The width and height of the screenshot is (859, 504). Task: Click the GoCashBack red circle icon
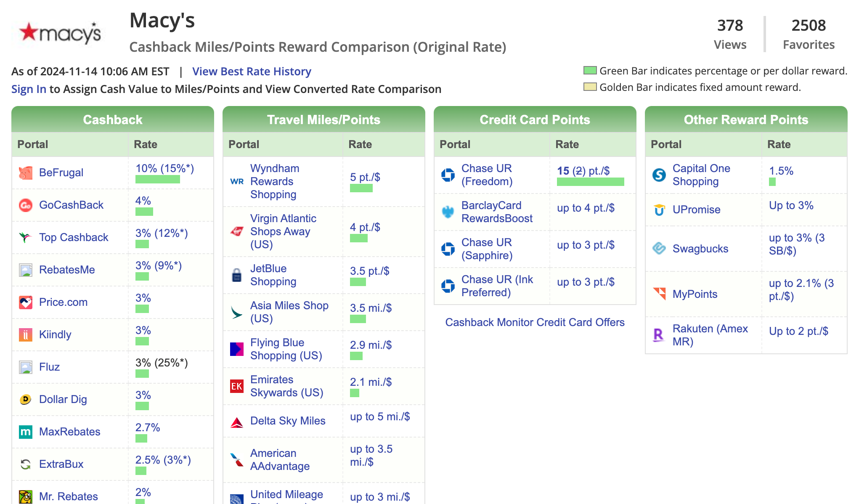[26, 205]
